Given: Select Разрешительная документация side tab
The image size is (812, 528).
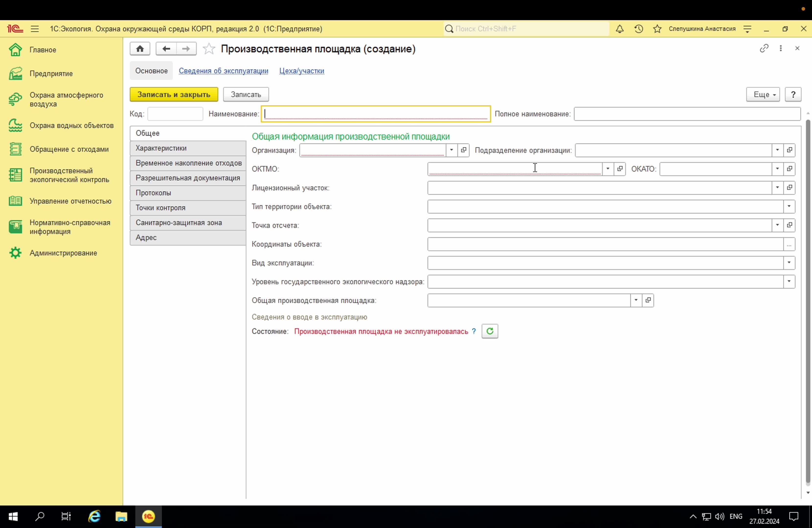Looking at the screenshot, I should (188, 178).
